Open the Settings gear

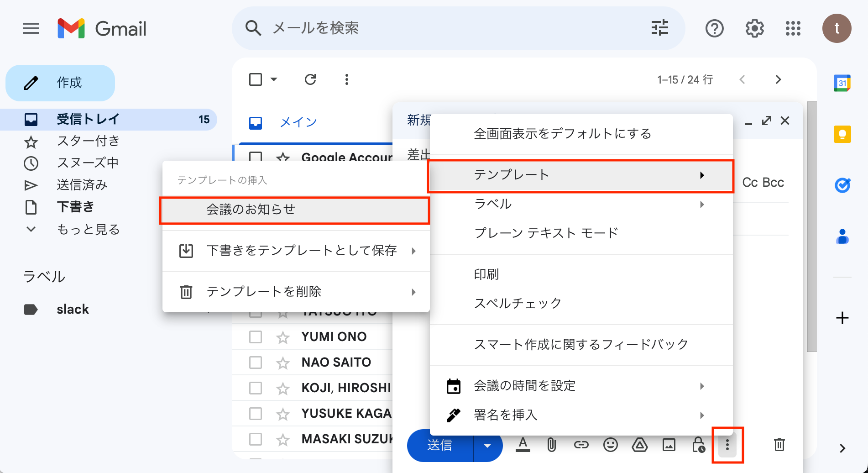click(x=754, y=29)
